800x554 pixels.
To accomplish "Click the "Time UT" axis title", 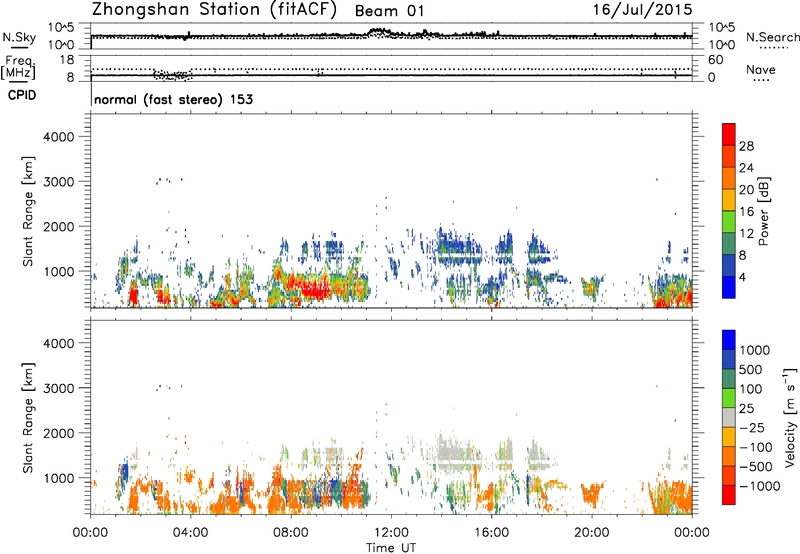I will 391,548.
